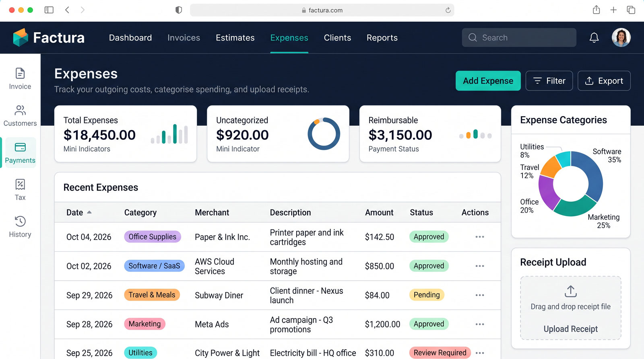Go to Customers in the sidebar
Image resolution: width=644 pixels, height=359 pixels.
[20, 116]
